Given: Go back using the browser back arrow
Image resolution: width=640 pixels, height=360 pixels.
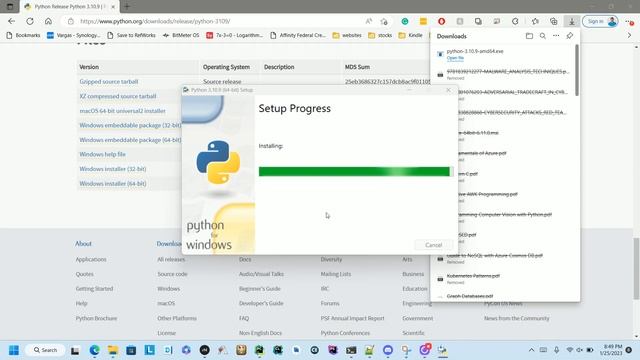Looking at the screenshot, I should [11, 21].
